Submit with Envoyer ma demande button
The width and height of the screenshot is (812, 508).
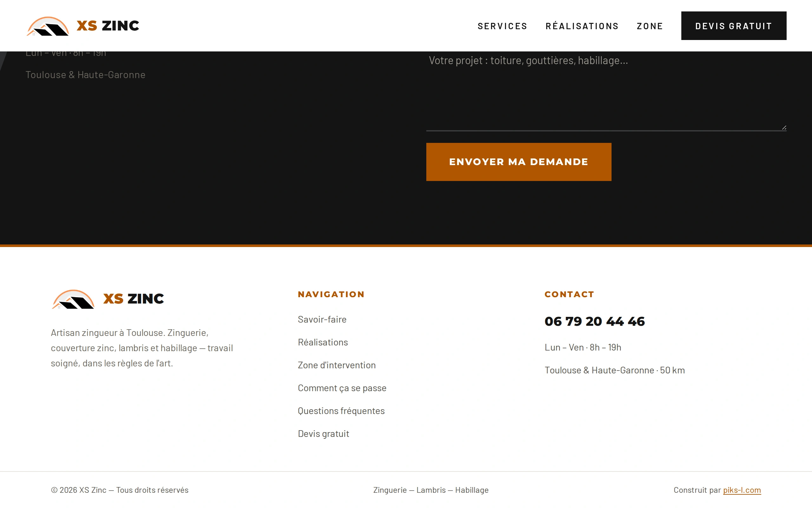[518, 162]
